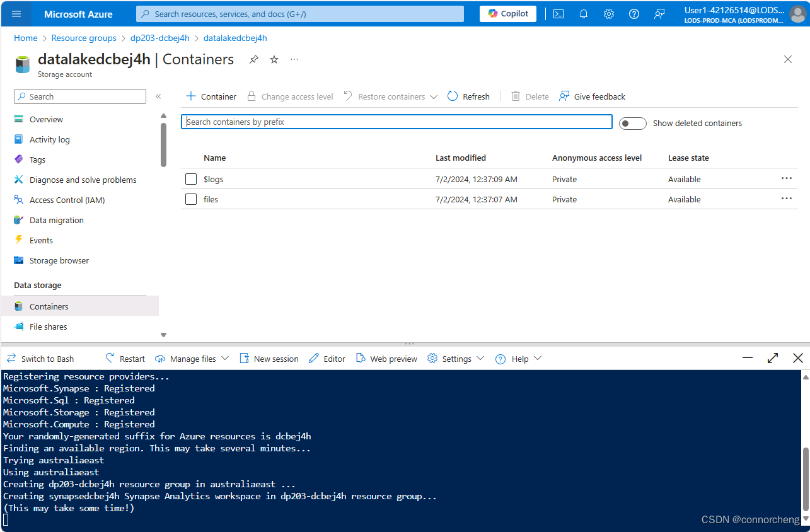810x532 pixels.
Task: Focus the global search resources box
Action: (x=300, y=14)
